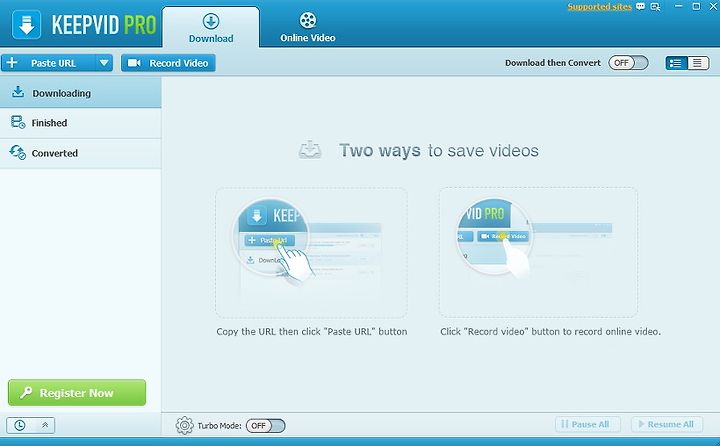Click the Resume All button
720x446 pixels.
pyautogui.click(x=667, y=424)
